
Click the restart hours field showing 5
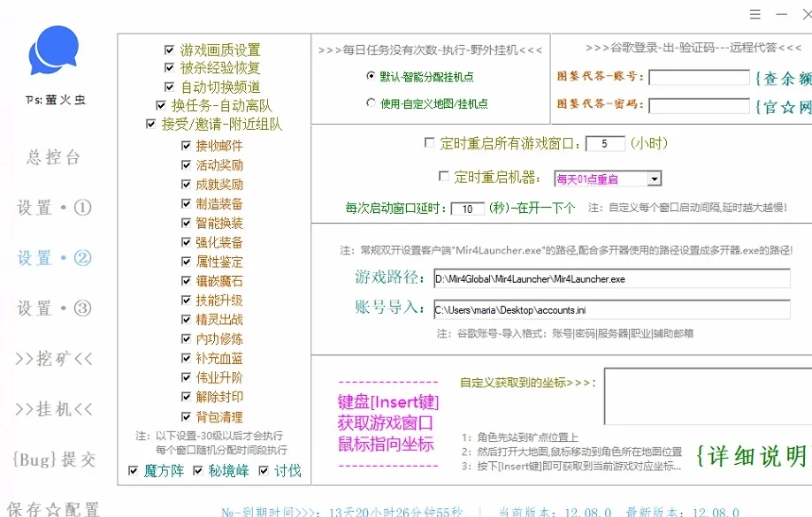(x=605, y=144)
